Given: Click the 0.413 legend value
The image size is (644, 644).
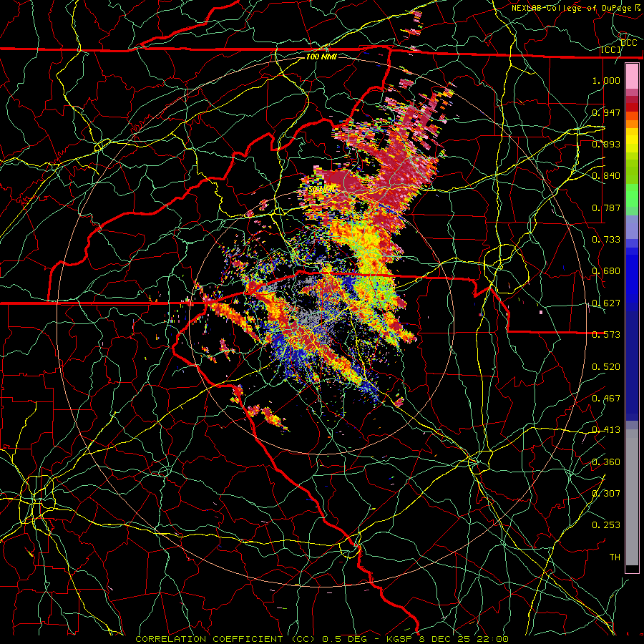Looking at the screenshot, I should coord(606,429).
